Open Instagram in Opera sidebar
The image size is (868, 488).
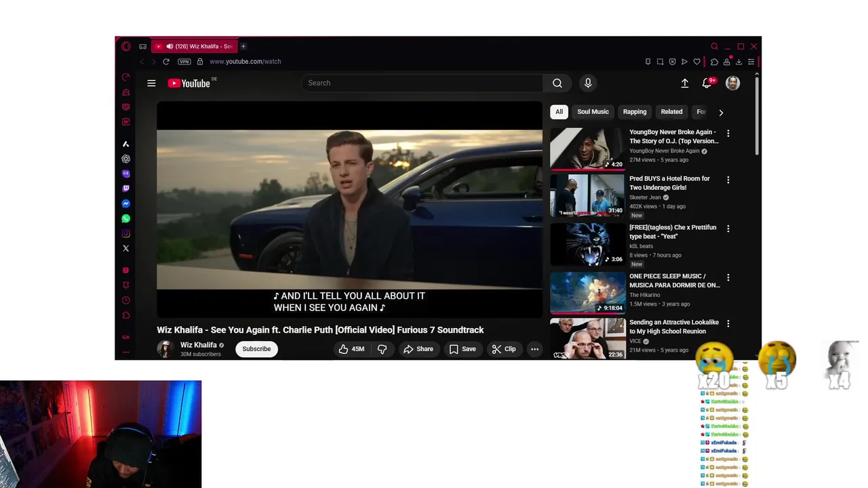click(x=125, y=233)
